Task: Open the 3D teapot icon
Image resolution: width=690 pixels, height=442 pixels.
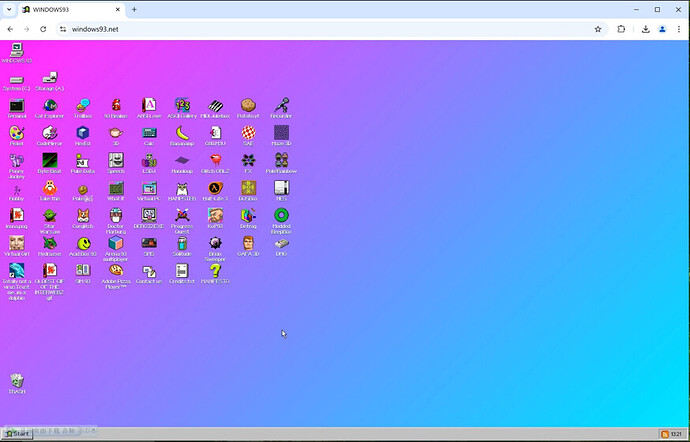Action: click(116, 133)
